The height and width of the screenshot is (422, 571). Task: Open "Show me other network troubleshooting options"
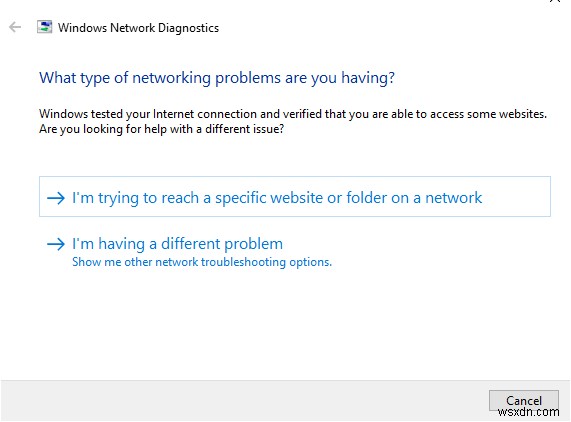coord(202,262)
